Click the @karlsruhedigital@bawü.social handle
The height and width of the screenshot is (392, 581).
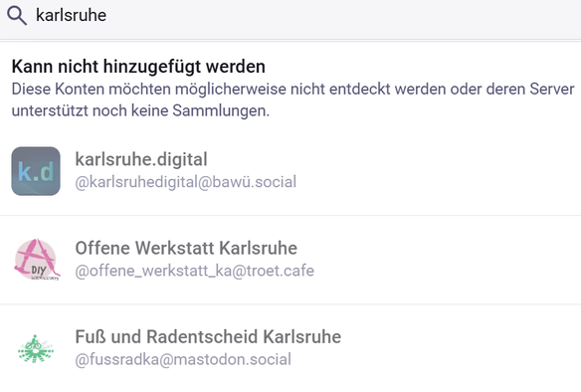point(186,182)
